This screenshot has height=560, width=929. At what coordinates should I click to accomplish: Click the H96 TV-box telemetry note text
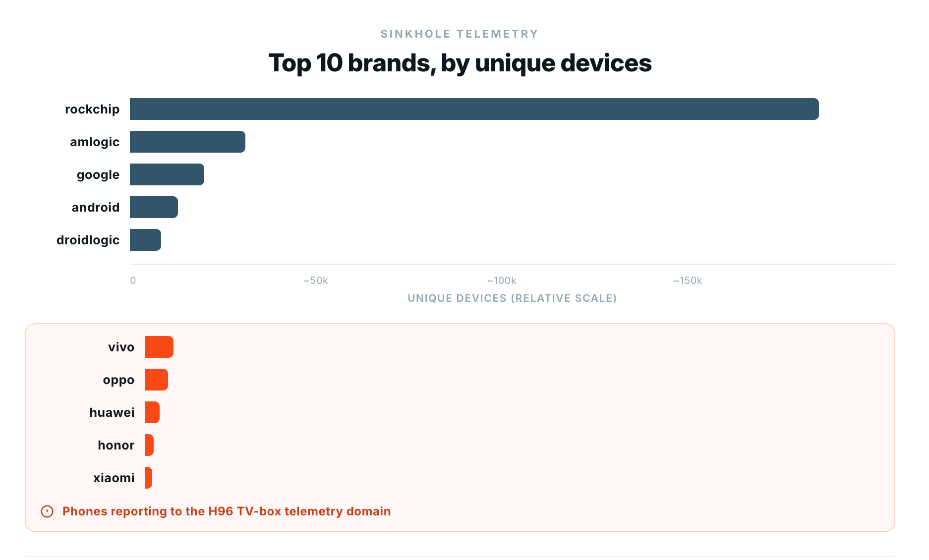[227, 511]
